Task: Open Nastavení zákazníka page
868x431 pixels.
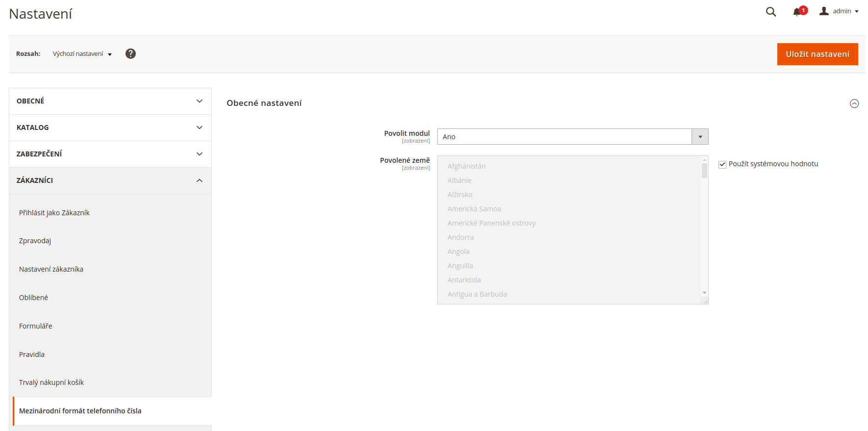Action: (51, 269)
